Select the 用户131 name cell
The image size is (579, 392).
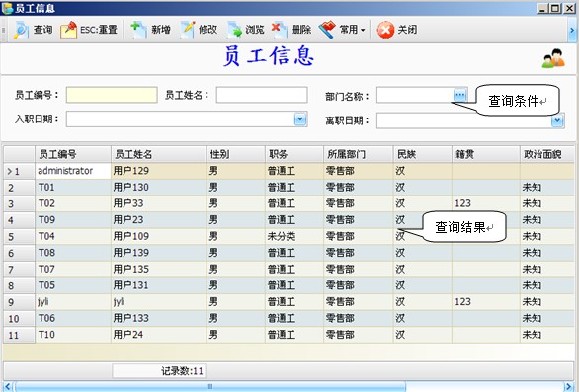pyautogui.click(x=158, y=285)
